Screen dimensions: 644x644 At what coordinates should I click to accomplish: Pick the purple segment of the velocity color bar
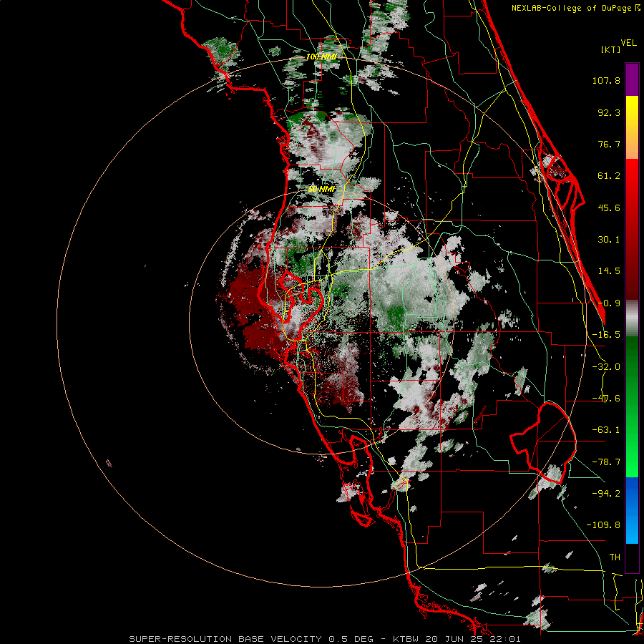coord(632,79)
